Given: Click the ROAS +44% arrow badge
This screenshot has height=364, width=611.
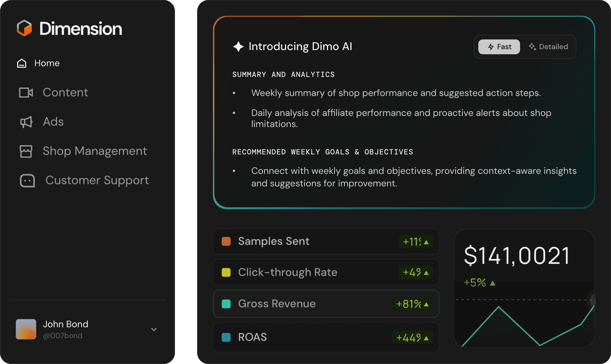Looking at the screenshot, I should click(412, 338).
